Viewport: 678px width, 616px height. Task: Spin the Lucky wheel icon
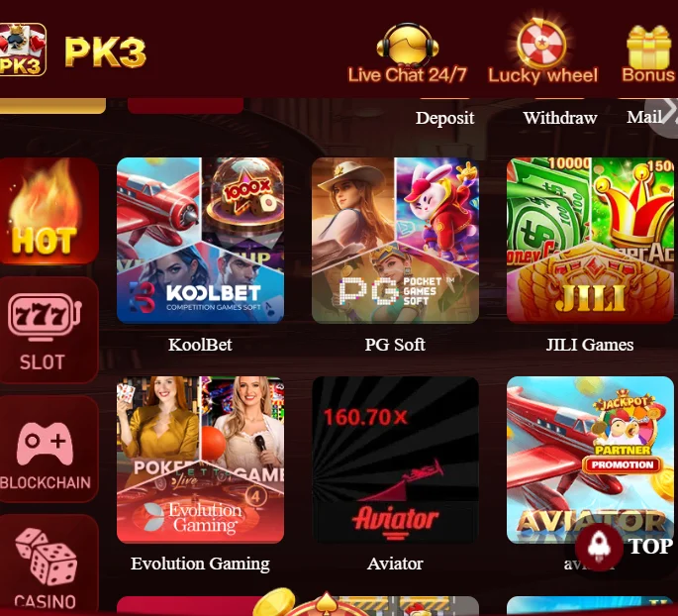[x=541, y=44]
